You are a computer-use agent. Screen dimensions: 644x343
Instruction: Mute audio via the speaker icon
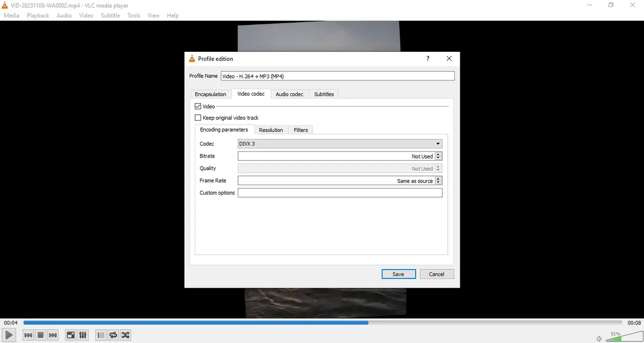[x=599, y=338]
